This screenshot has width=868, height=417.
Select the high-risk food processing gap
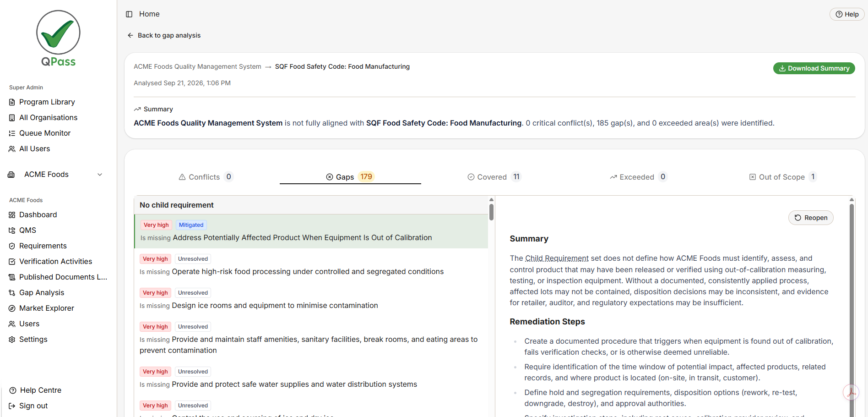(311, 265)
